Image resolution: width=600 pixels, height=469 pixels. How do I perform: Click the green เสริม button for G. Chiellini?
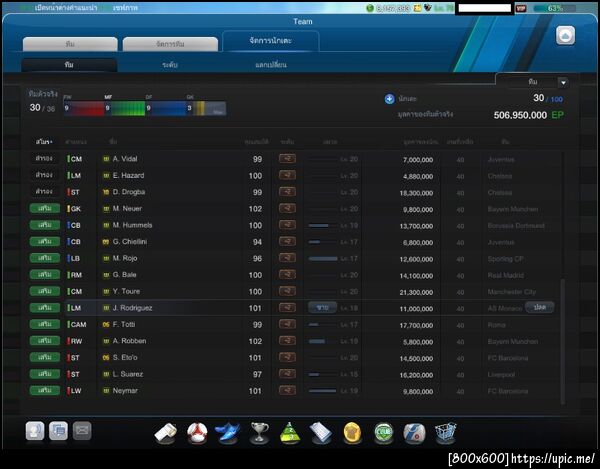pyautogui.click(x=45, y=241)
